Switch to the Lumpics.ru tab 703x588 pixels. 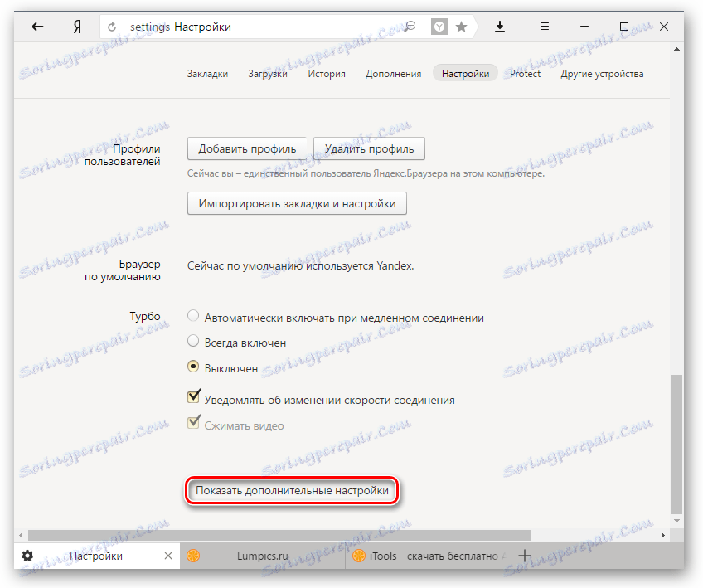pyautogui.click(x=263, y=556)
